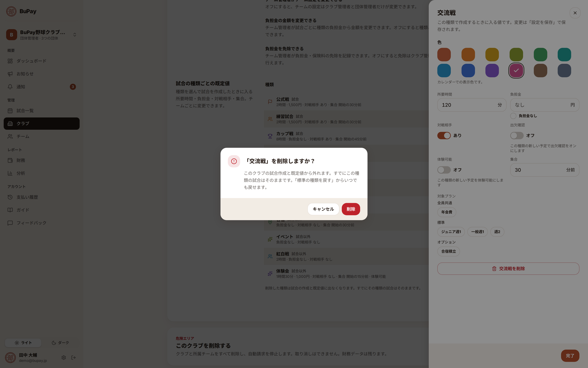The height and width of the screenshot is (368, 588).
Task: Open 試合一覧 in the sidebar
Action: (41, 111)
